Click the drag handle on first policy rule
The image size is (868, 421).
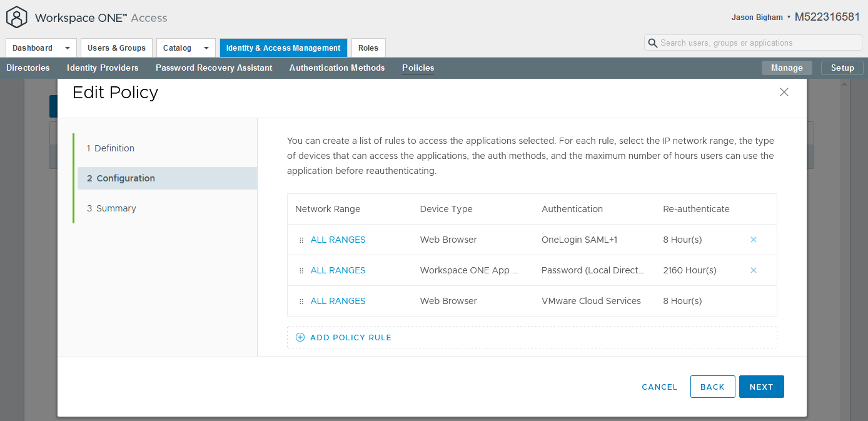tap(301, 239)
